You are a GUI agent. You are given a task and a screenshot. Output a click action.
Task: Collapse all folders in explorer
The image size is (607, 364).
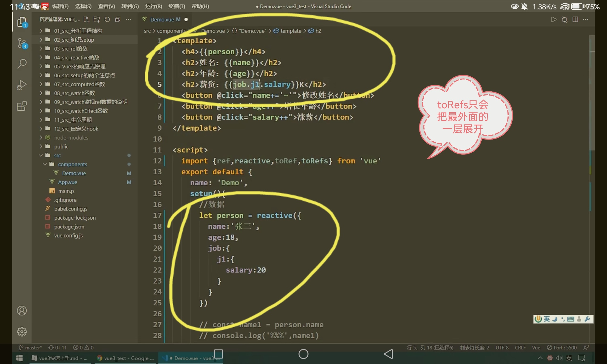pos(118,19)
